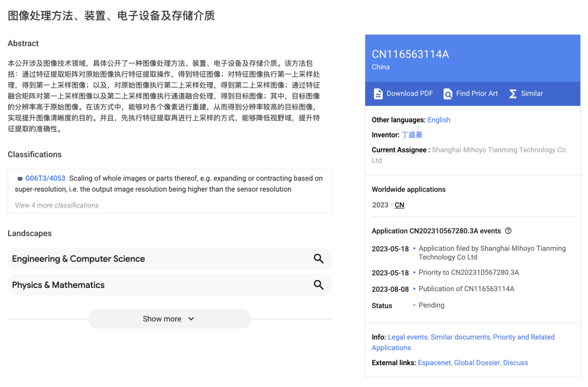
Task: Click the magnifier icon for Engineering & Computer Science
Action: [318, 259]
